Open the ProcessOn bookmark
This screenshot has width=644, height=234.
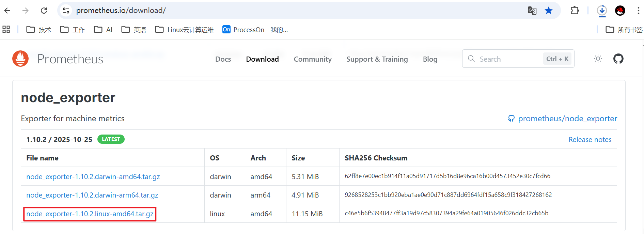255,30
